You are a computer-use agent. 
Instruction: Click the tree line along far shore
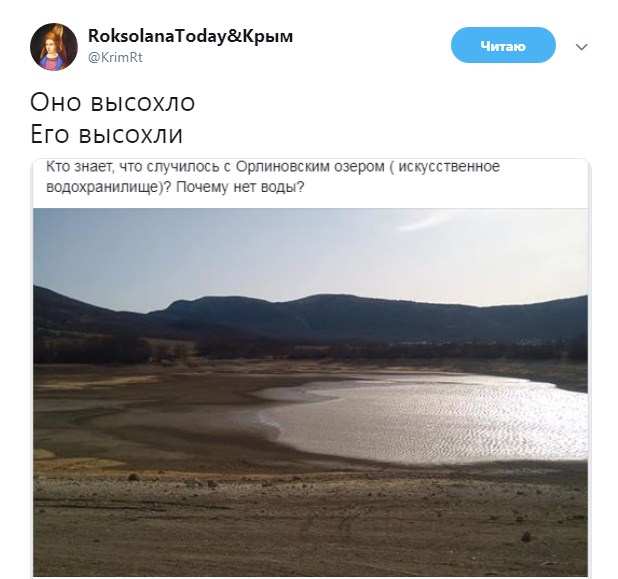pyautogui.click(x=311, y=351)
